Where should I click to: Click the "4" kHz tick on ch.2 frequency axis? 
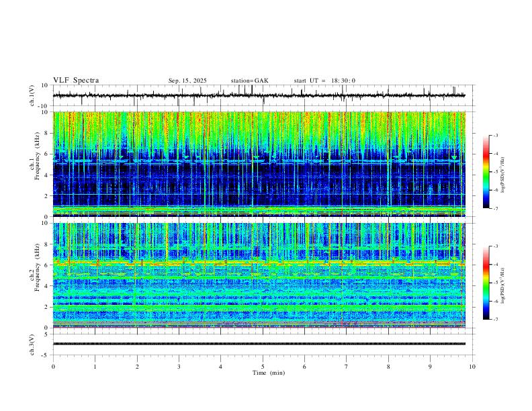(x=47, y=286)
